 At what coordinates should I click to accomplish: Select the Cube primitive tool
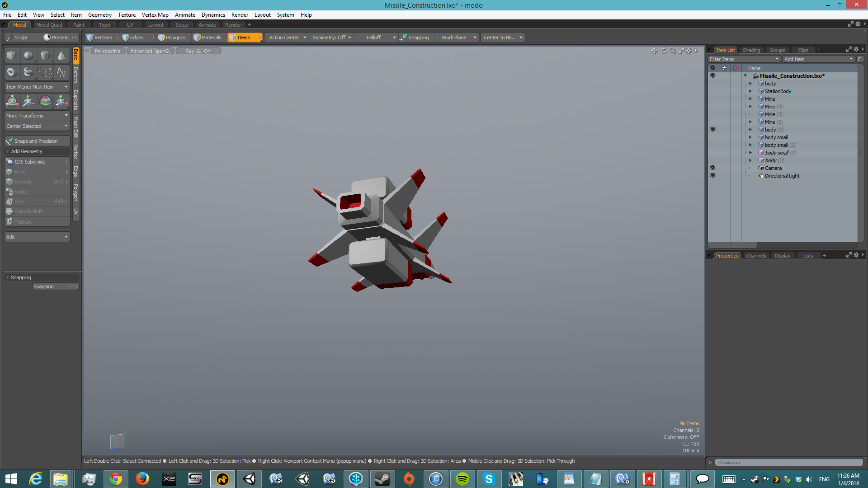pos(11,55)
